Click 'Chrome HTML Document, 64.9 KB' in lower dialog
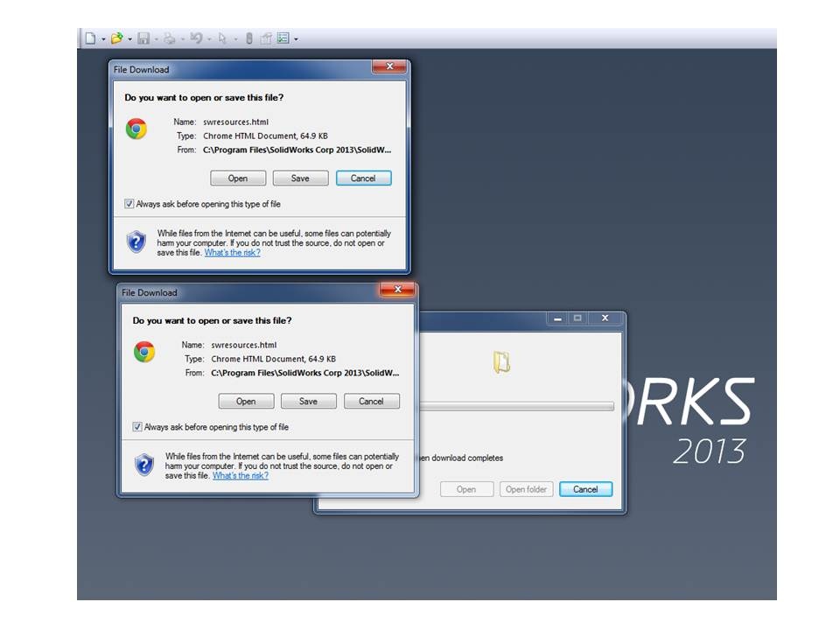Screen dimensions: 840x630 (273, 359)
